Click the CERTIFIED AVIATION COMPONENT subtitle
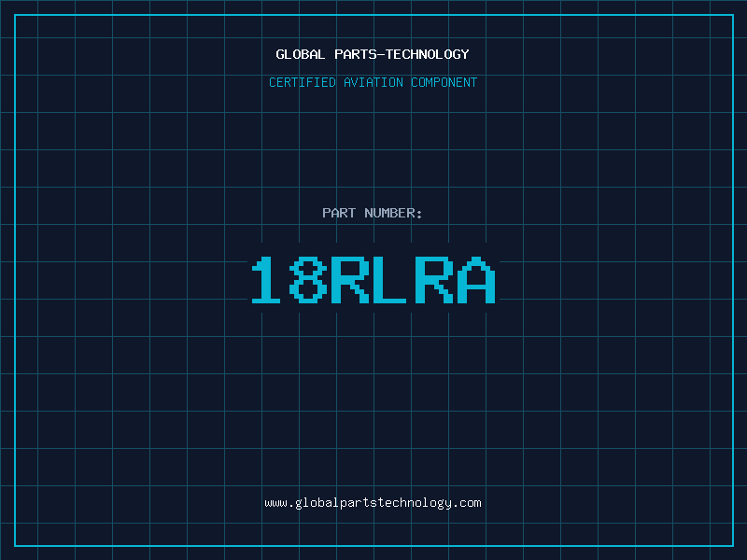The width and height of the screenshot is (747, 560). point(373,82)
